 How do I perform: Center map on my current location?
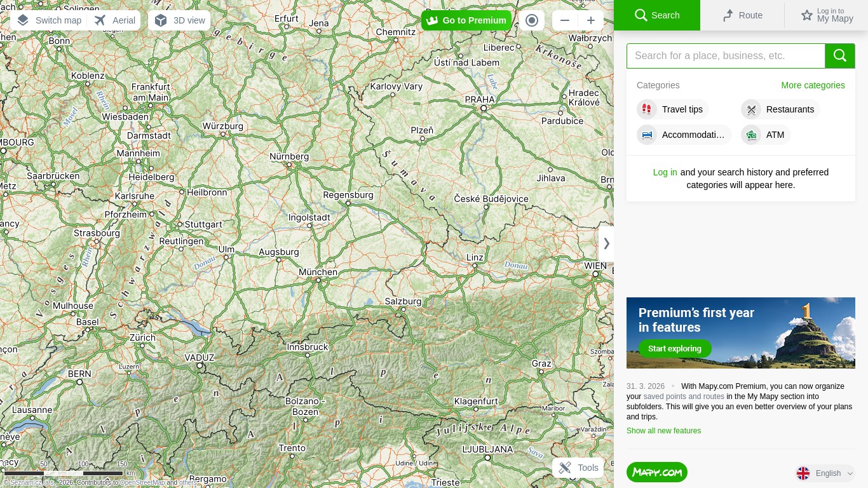[x=532, y=20]
